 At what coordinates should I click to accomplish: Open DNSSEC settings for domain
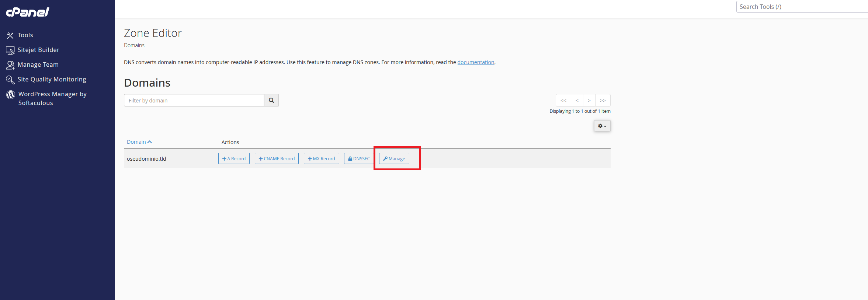(x=359, y=158)
